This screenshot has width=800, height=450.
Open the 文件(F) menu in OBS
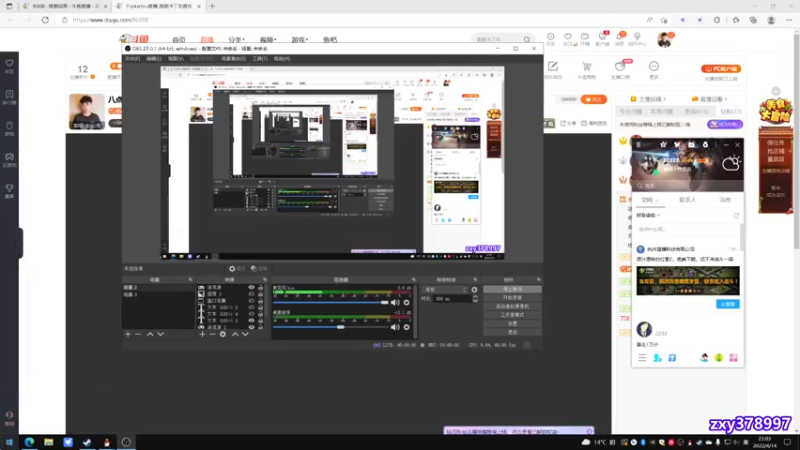pos(132,59)
